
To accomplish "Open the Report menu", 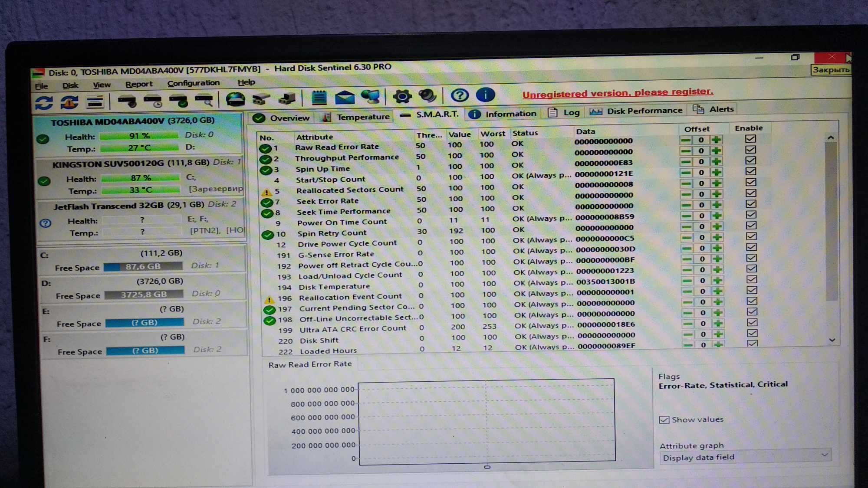I will 139,84.
